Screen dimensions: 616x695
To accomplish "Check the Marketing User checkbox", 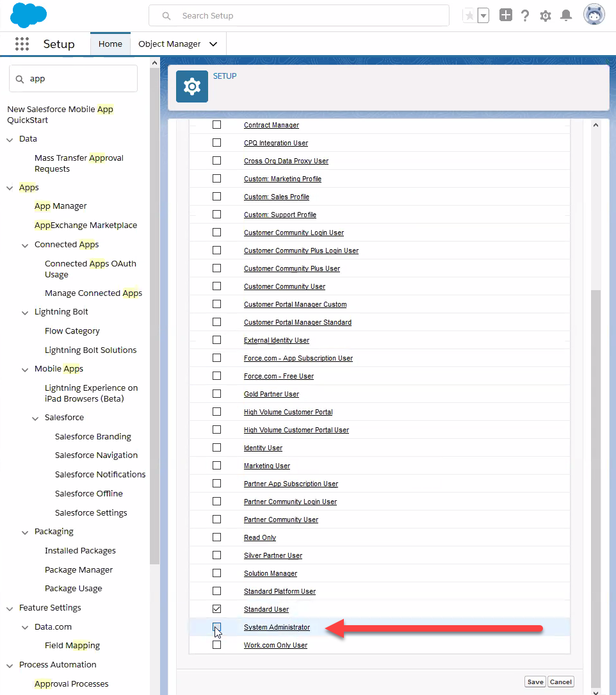I will point(216,466).
